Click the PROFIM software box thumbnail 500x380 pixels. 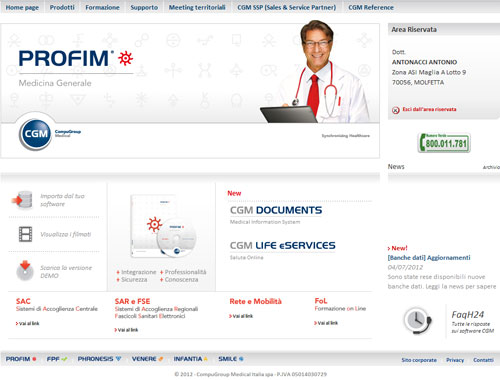point(162,227)
